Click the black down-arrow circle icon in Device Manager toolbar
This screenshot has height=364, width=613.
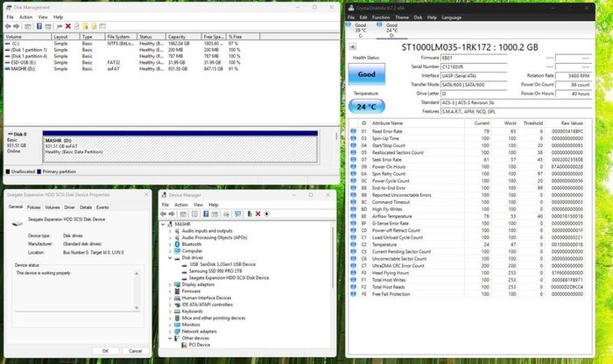tap(266, 214)
